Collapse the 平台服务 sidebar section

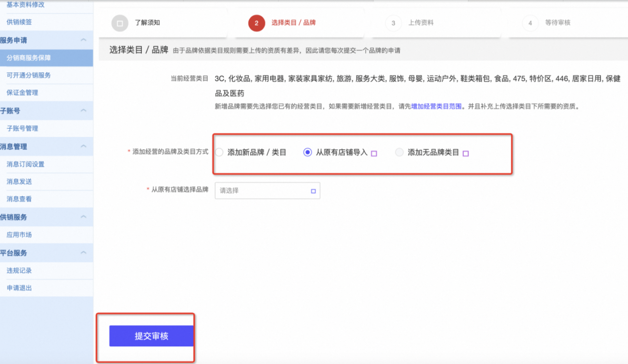(83, 253)
